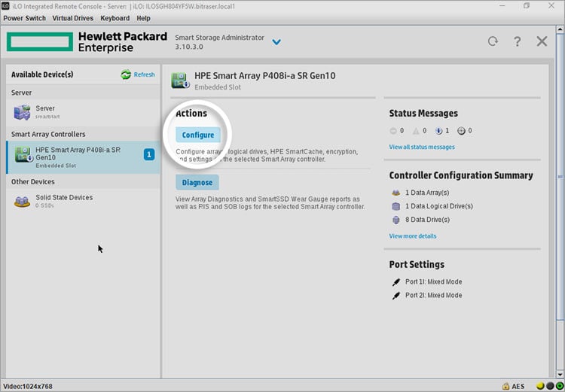The width and height of the screenshot is (565, 392).
Task: Click the iLO app icon in the title bar
Action: click(x=5, y=6)
